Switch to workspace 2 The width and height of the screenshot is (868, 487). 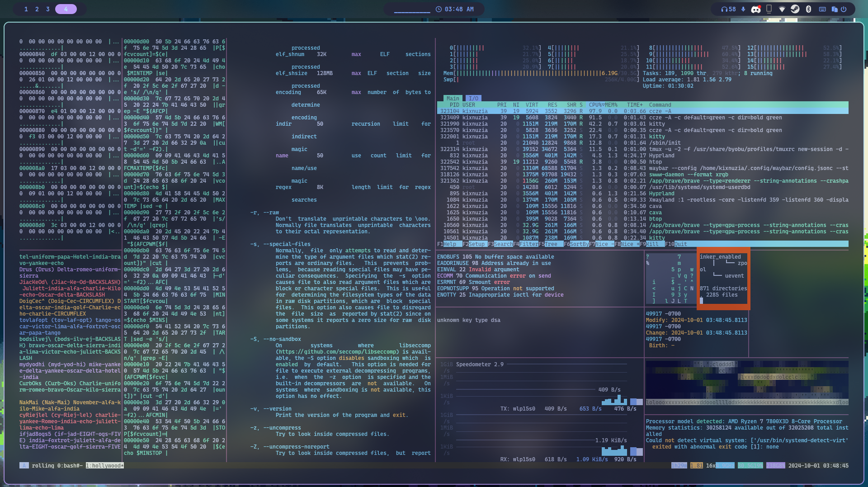37,9
